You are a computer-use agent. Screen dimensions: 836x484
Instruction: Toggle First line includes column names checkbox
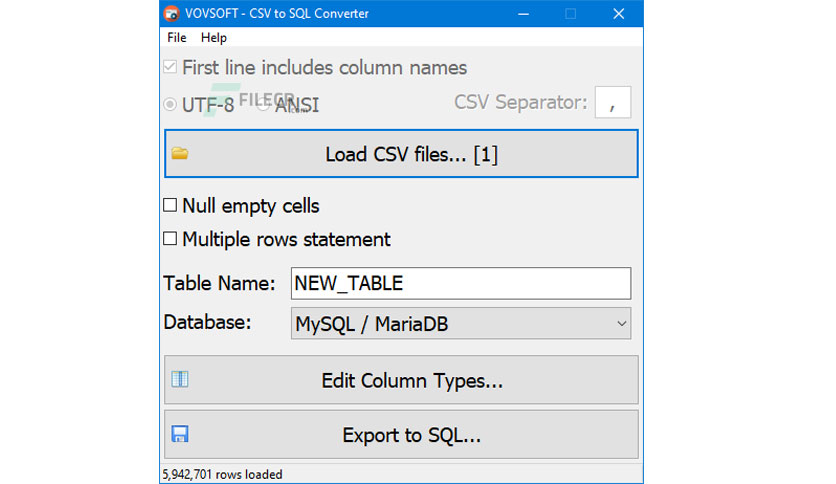pos(170,67)
